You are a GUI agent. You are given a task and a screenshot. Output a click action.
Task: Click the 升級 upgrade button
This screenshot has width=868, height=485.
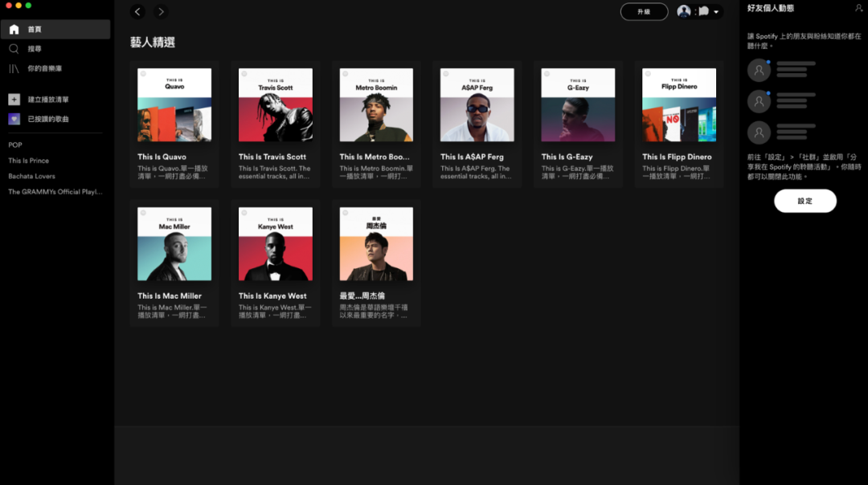644,11
